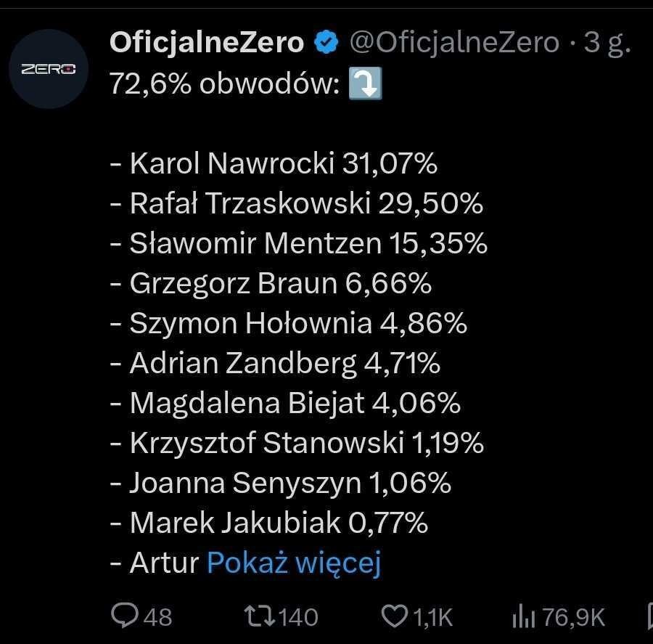Open the post via the "3 g." timestamp

pos(607,44)
